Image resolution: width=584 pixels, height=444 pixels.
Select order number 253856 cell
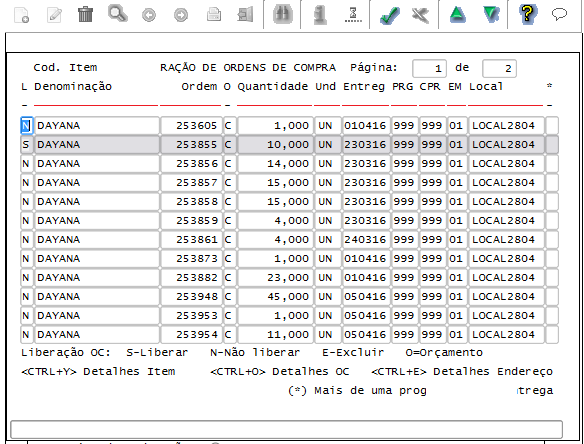[191, 164]
